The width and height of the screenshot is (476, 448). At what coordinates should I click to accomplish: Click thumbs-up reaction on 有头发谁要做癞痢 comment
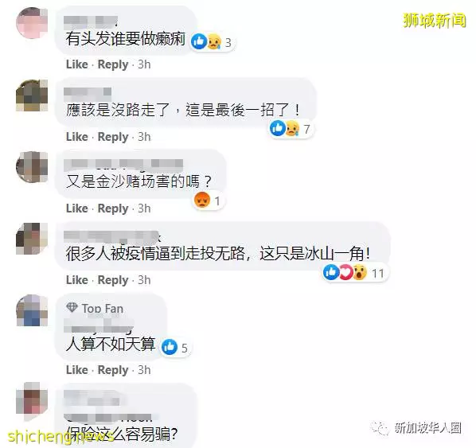click(x=199, y=41)
